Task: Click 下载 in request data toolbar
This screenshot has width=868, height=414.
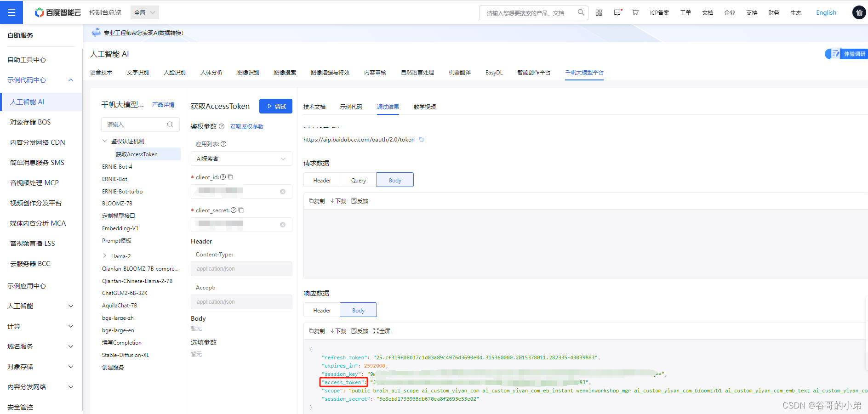Action: click(338, 201)
